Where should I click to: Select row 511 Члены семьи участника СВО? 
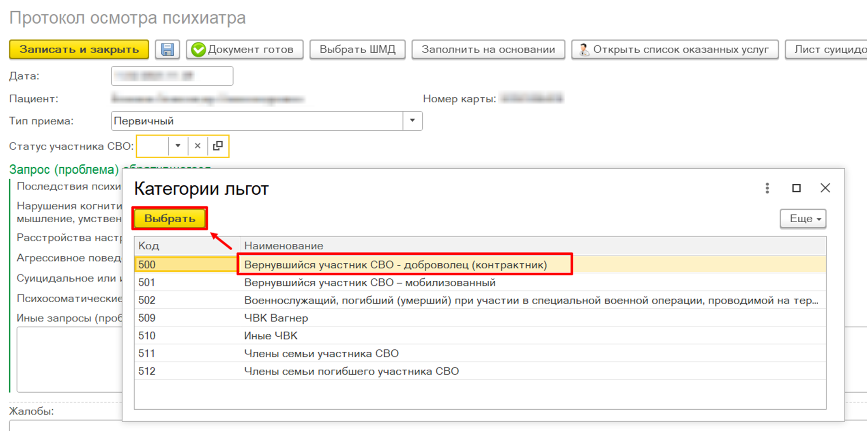(321, 353)
